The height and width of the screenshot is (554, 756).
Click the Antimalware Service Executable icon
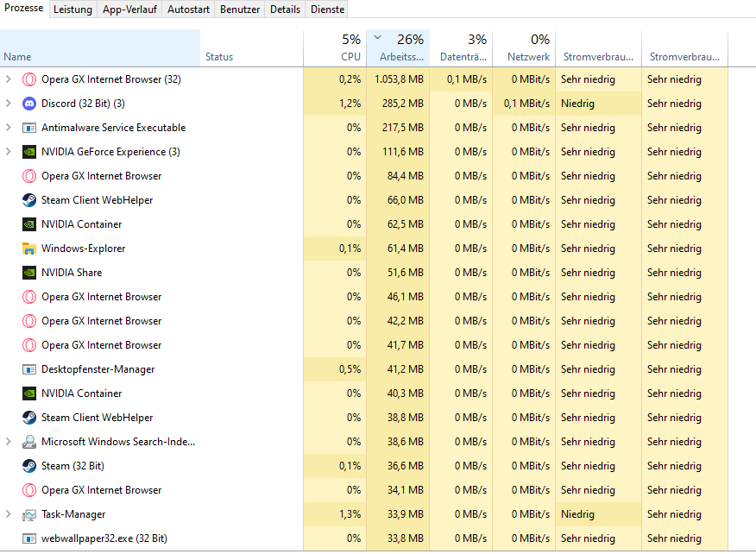coord(29,128)
